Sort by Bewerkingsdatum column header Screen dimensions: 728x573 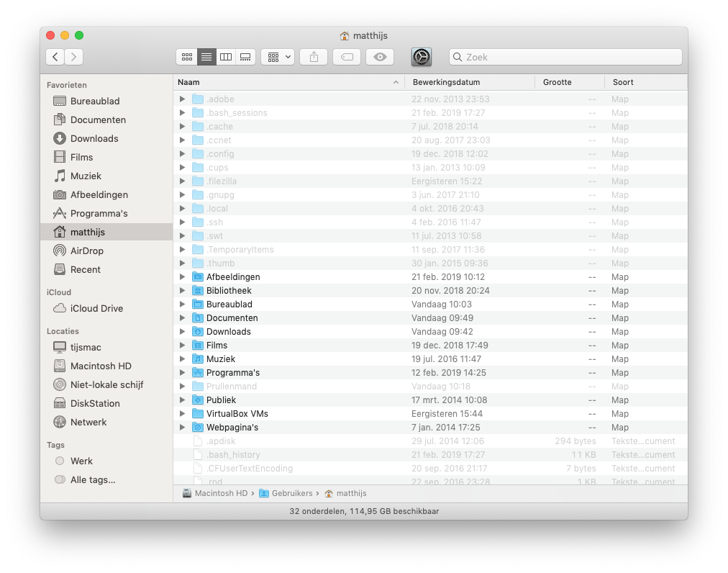pyautogui.click(x=446, y=82)
